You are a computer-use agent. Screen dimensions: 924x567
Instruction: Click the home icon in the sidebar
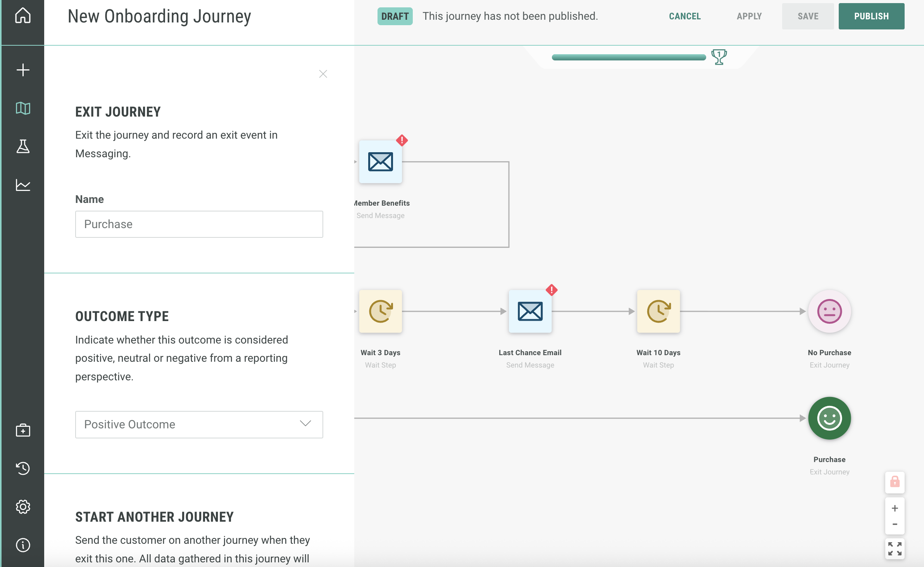23,16
